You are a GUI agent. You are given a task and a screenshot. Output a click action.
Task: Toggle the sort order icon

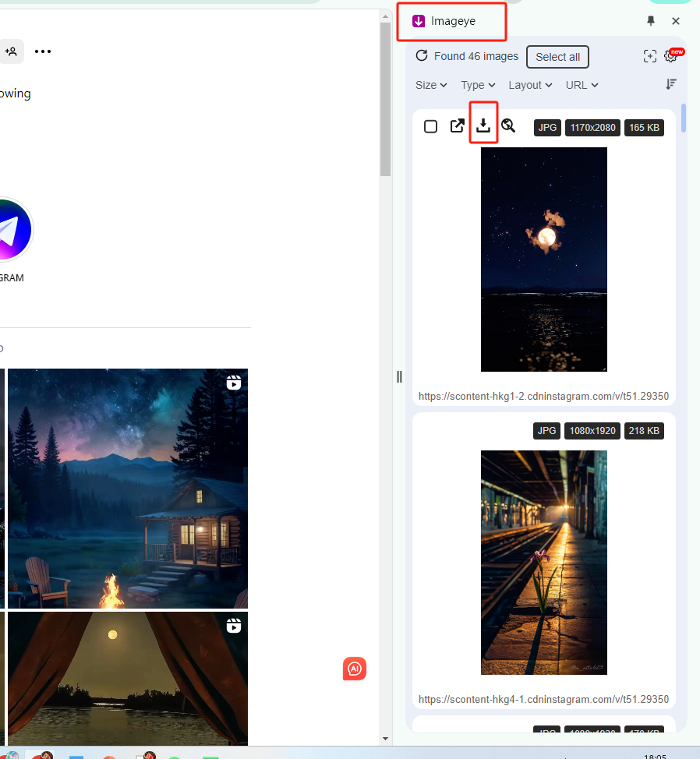671,84
